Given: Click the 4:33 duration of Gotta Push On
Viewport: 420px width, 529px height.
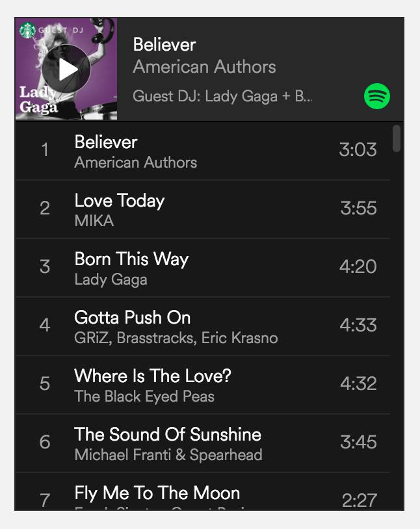Looking at the screenshot, I should point(358,325).
